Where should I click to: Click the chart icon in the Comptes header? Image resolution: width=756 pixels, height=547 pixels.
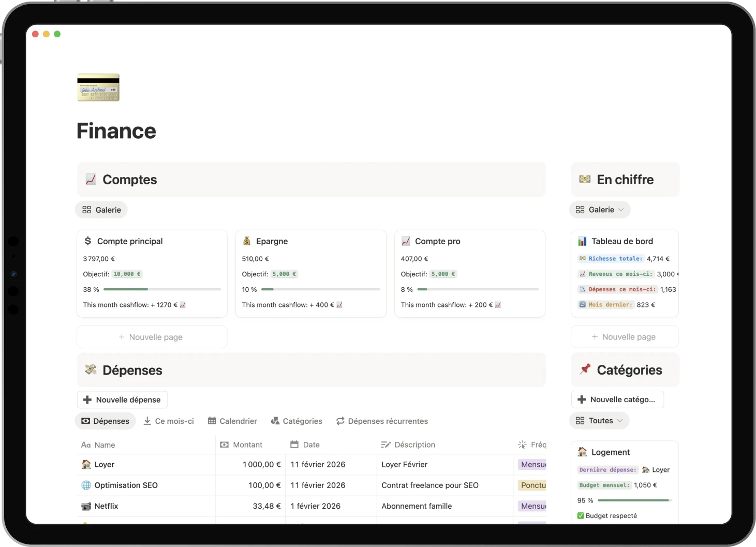pos(91,179)
